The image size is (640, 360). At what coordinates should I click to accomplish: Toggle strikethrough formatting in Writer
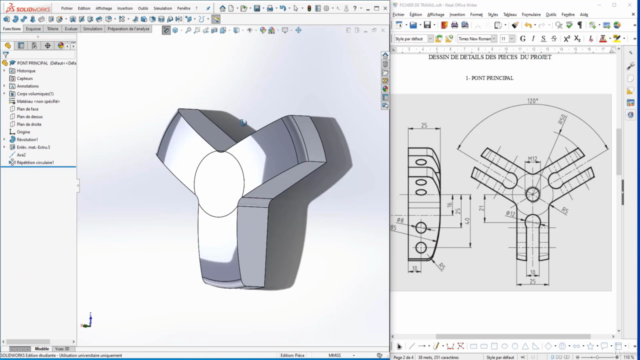click(554, 39)
